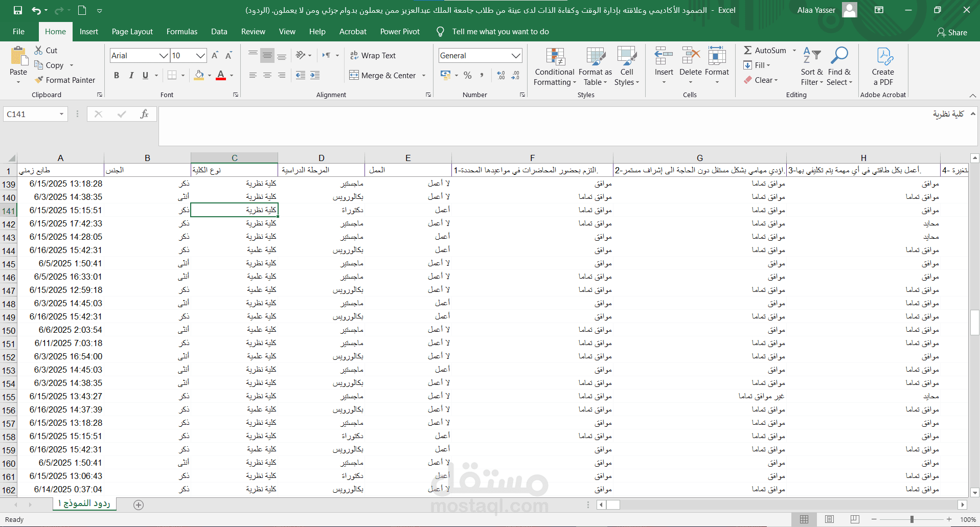Toggle bold formatting
980x527 pixels.
[117, 75]
